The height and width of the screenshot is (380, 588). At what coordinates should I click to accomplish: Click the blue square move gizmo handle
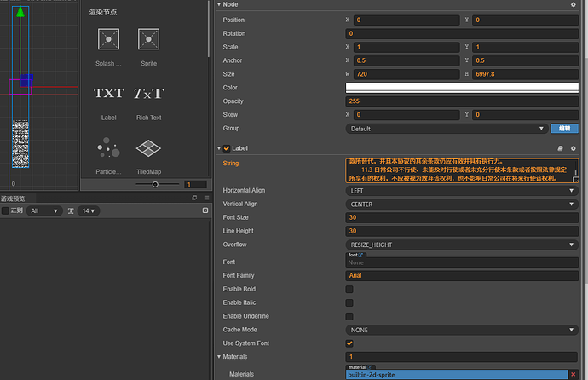pos(26,80)
